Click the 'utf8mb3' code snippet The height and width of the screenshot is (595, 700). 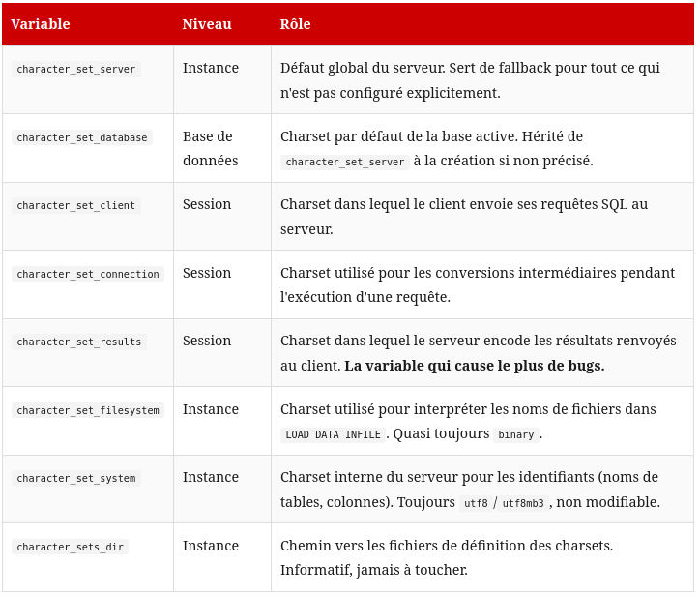(x=523, y=503)
